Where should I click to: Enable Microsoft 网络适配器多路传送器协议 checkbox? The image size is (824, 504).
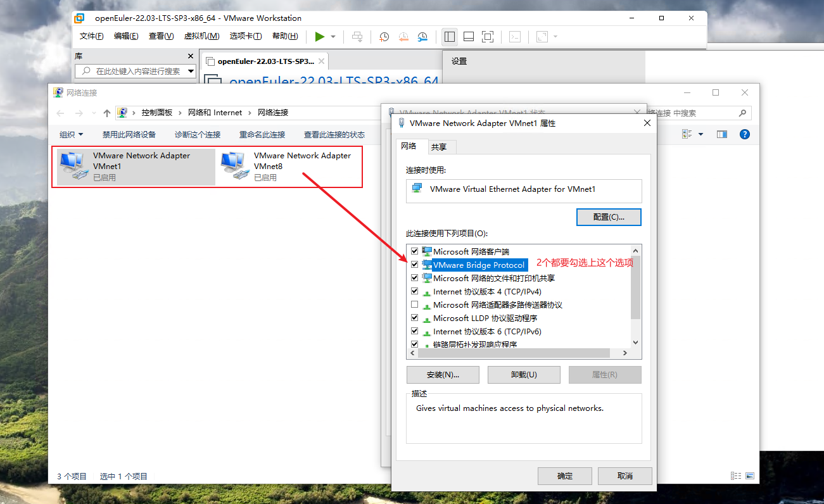coord(415,305)
